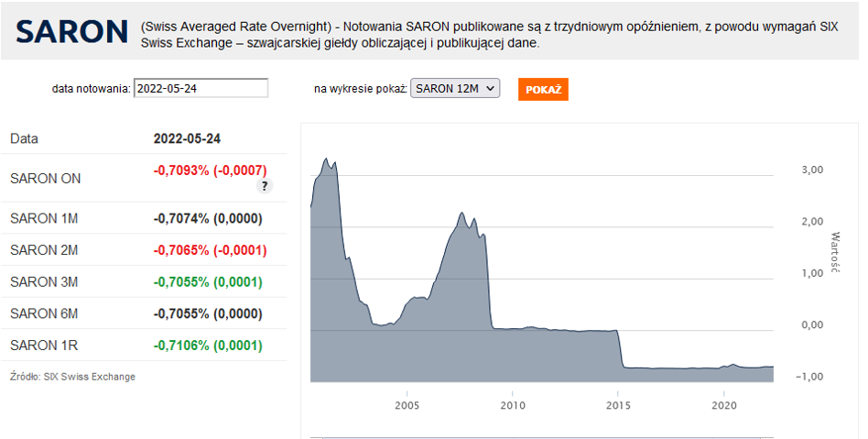Screen dimensions: 868x439
Task: Click the 'na wykresie pokaż' label
Action: (x=361, y=89)
